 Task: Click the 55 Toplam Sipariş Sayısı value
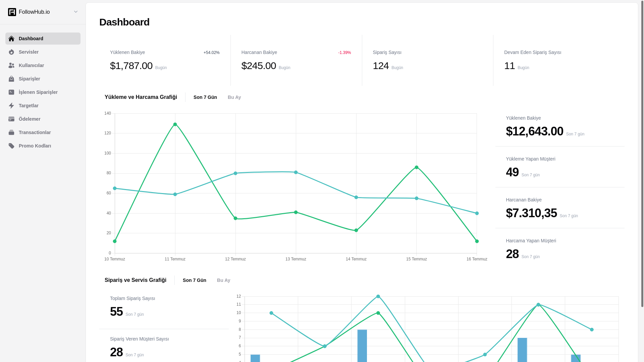tap(116, 312)
